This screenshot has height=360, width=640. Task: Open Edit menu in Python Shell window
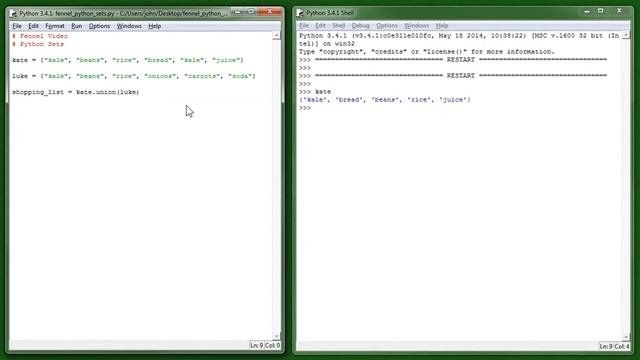click(320, 26)
